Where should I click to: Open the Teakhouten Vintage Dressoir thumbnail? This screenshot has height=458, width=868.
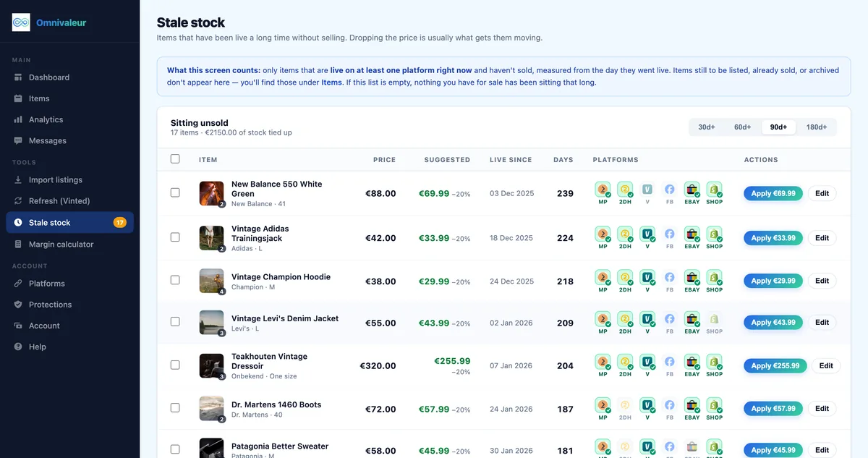[212, 366]
